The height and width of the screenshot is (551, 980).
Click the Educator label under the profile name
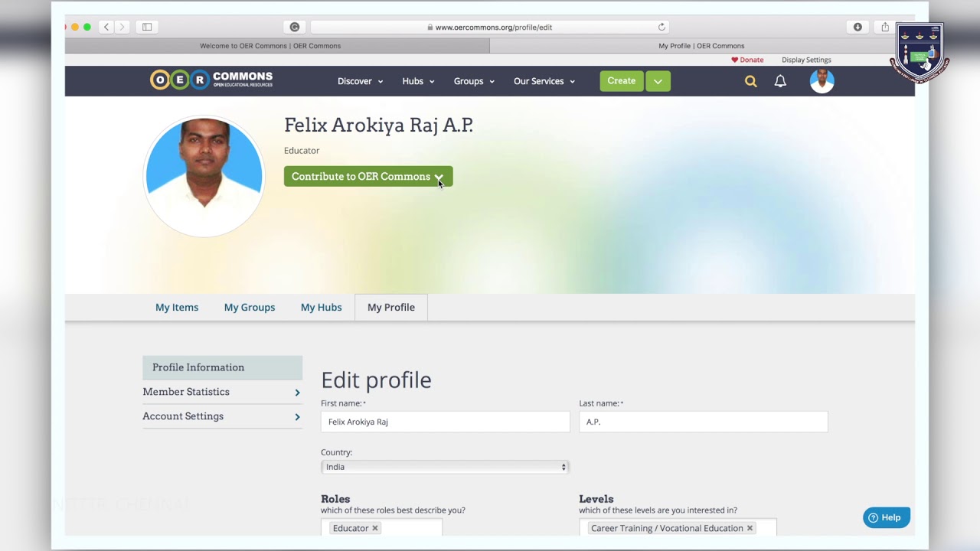coord(302,151)
